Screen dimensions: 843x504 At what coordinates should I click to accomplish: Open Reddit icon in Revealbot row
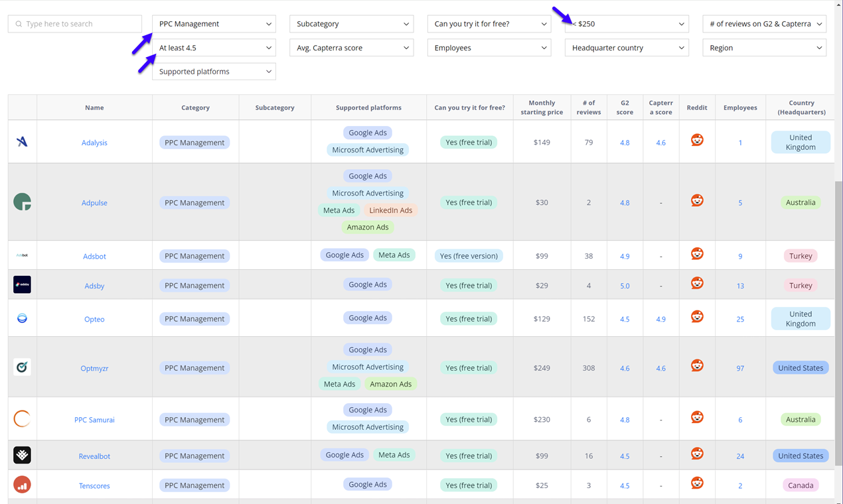click(x=697, y=454)
